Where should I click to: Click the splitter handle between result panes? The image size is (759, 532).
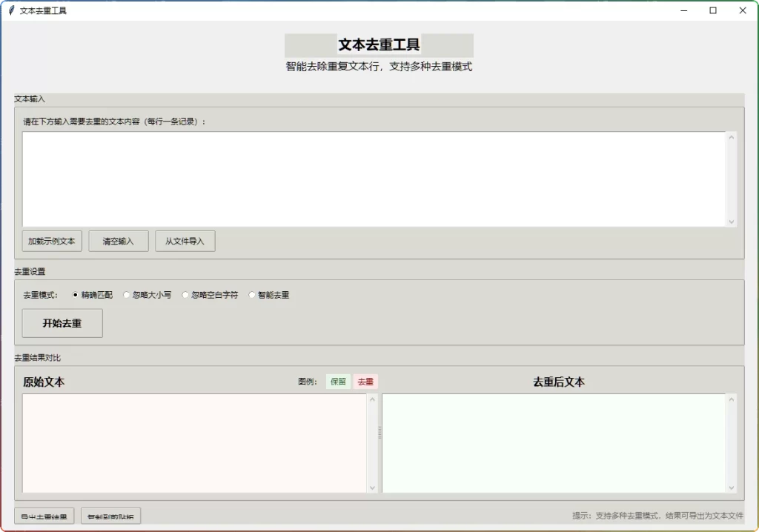(379, 433)
